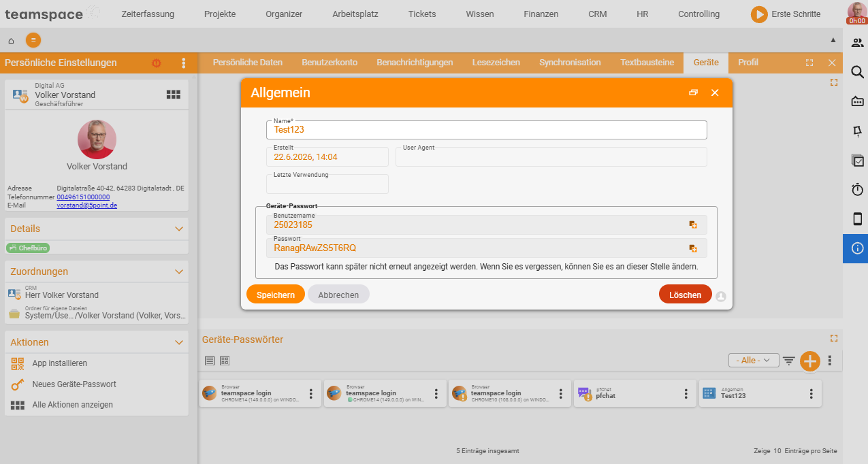The width and height of the screenshot is (868, 464).
Task: Open the Zeiterfassung menu
Action: click(x=148, y=14)
